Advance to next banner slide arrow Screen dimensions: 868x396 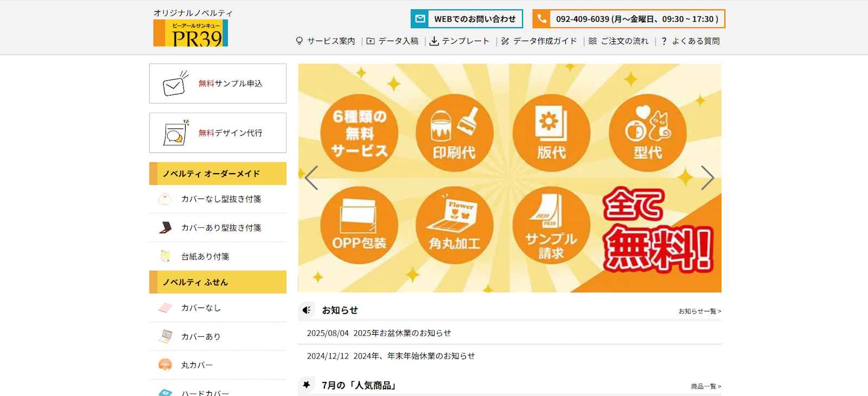click(x=707, y=178)
